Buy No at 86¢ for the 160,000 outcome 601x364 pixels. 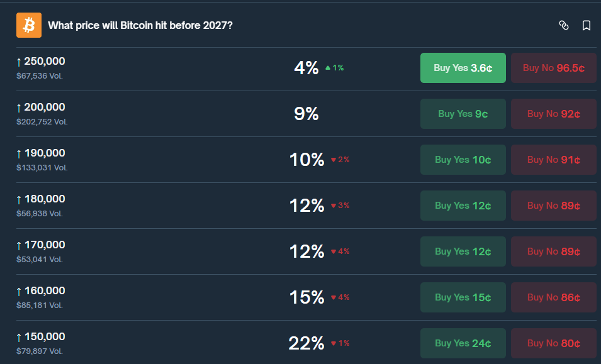(x=553, y=297)
